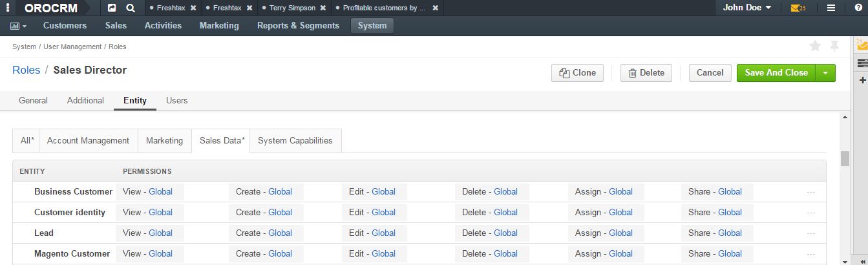Go to Roles via heading link
This screenshot has width=868, height=265.
click(26, 70)
